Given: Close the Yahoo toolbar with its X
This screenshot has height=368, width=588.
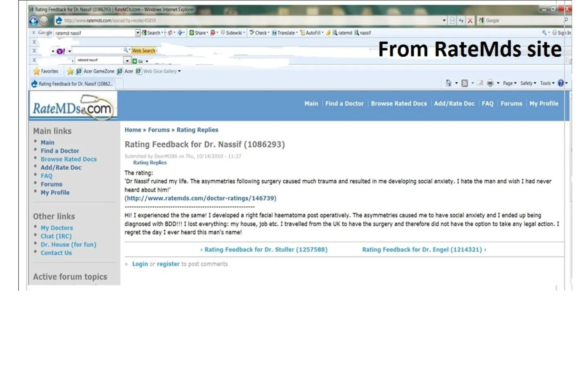Looking at the screenshot, I should pos(34,51).
